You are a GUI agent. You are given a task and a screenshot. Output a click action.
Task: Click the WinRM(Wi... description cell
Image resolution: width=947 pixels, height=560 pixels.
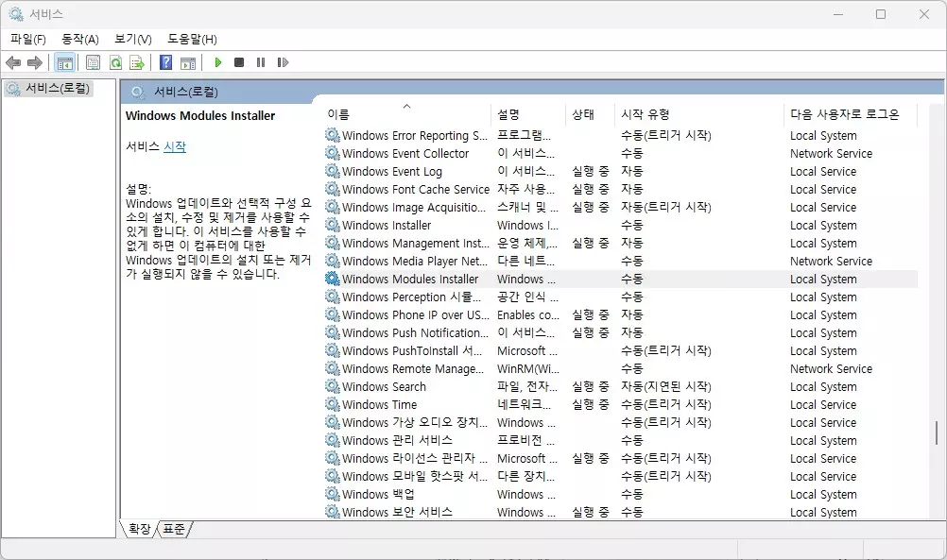(528, 368)
